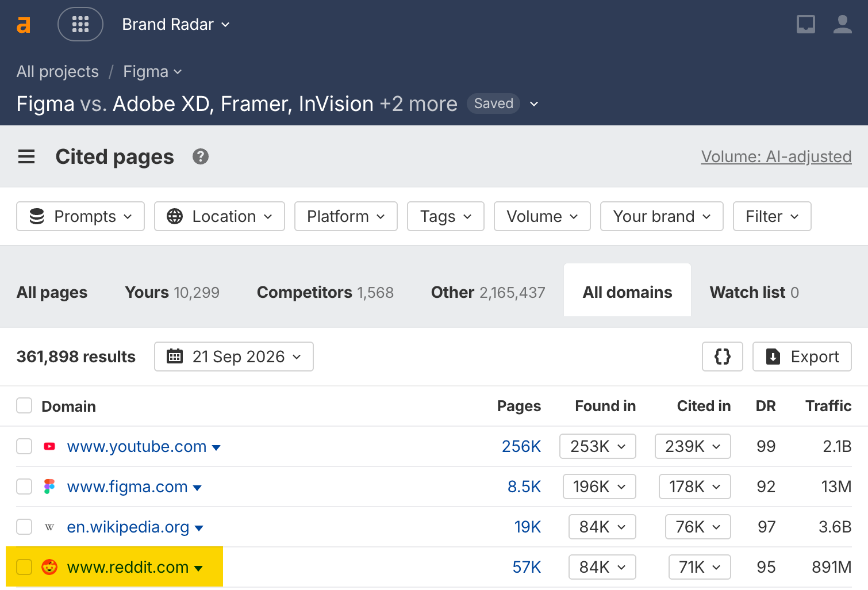The image size is (868, 590).
Task: Switch to the Yours tab
Action: click(x=172, y=292)
